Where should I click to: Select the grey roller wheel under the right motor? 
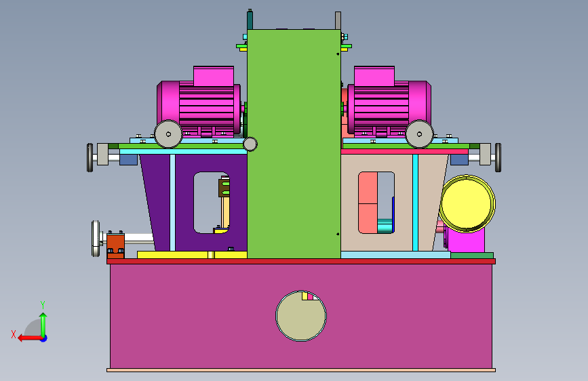pos(419,134)
